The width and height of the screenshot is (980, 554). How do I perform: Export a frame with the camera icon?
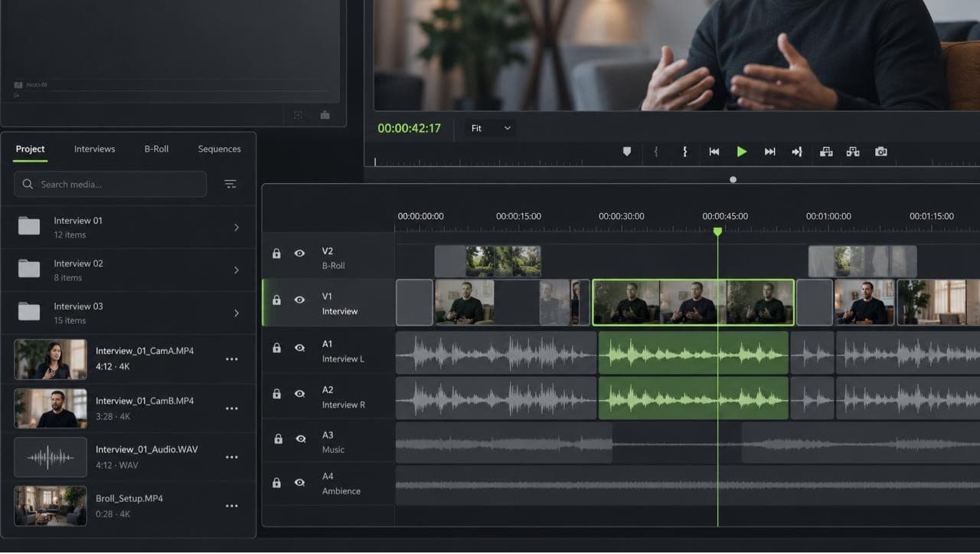click(x=881, y=152)
